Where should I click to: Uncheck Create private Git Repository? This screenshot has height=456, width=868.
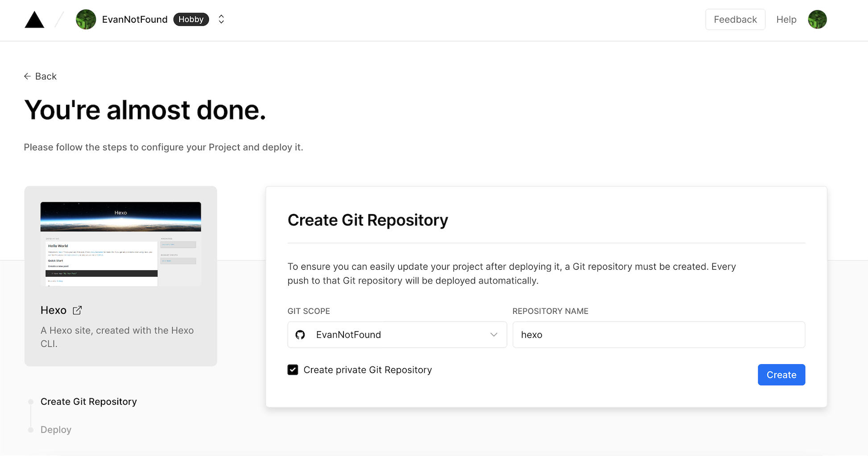click(293, 370)
